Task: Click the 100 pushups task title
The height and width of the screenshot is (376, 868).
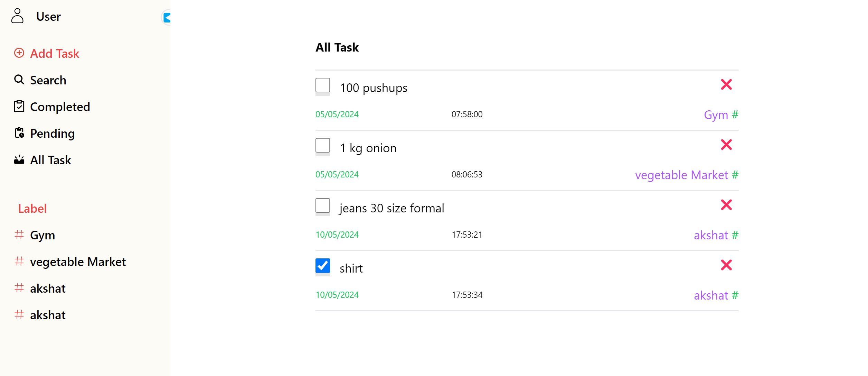Action: (373, 88)
